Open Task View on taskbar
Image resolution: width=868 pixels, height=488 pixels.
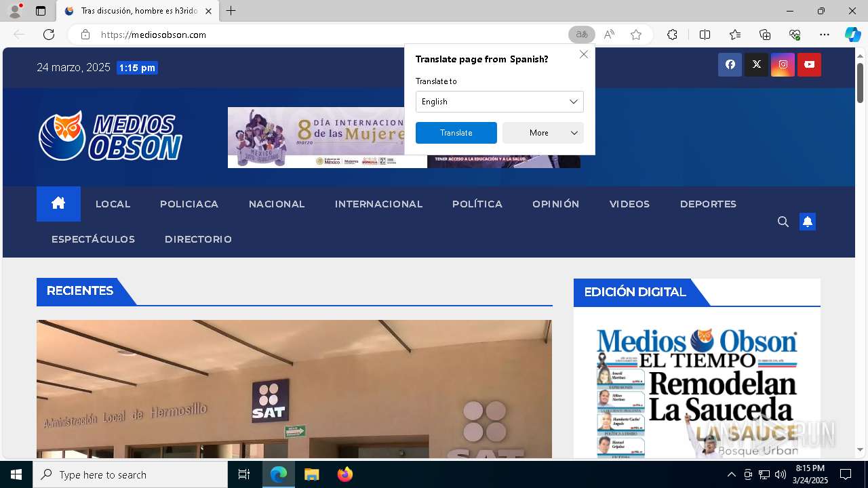pyautogui.click(x=244, y=474)
